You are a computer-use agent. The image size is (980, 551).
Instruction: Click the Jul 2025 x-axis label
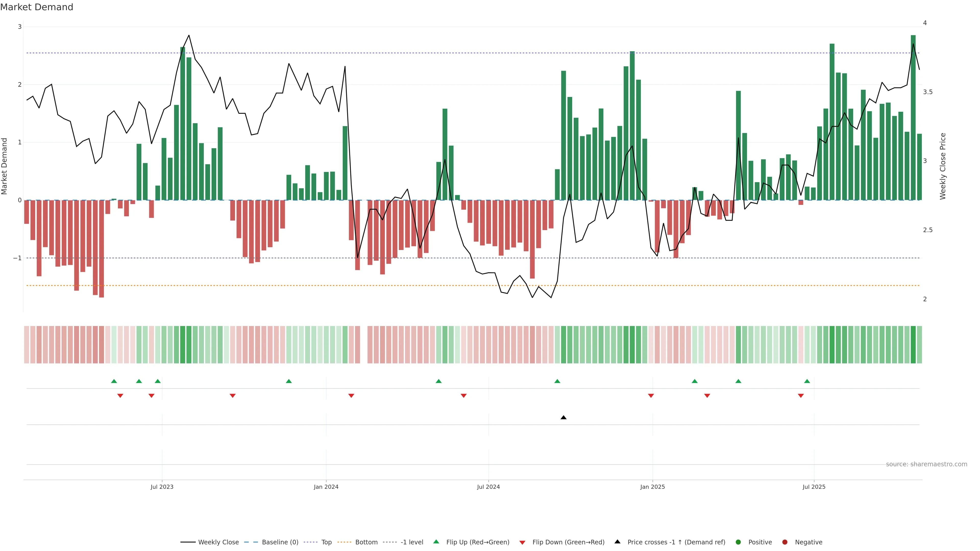click(814, 487)
